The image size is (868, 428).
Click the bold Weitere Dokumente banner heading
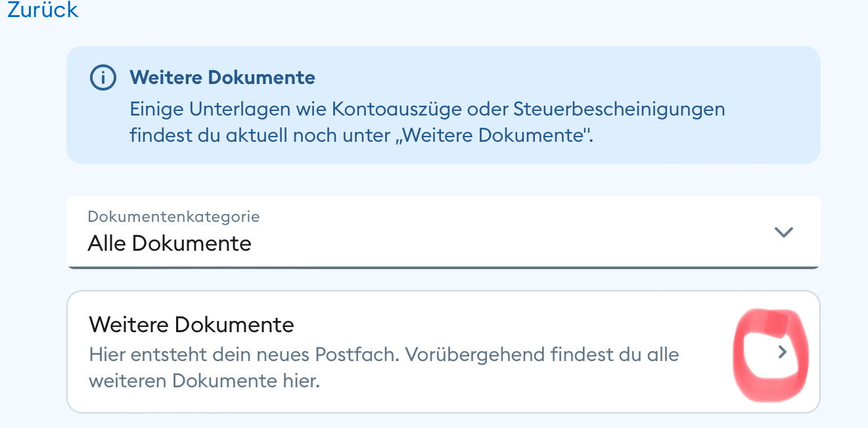click(222, 77)
